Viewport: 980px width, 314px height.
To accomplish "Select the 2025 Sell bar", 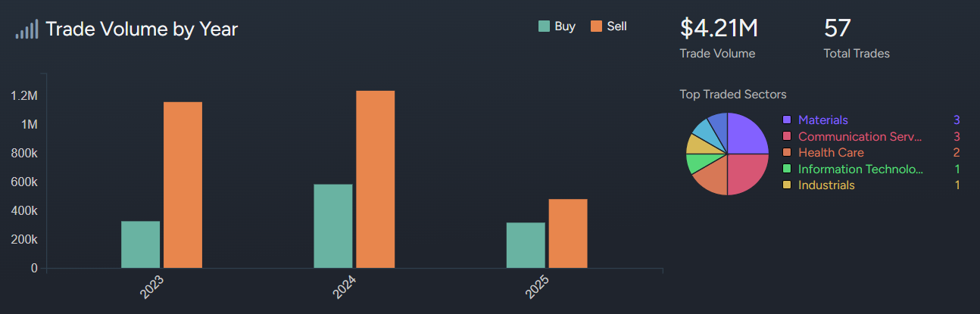I will point(567,233).
